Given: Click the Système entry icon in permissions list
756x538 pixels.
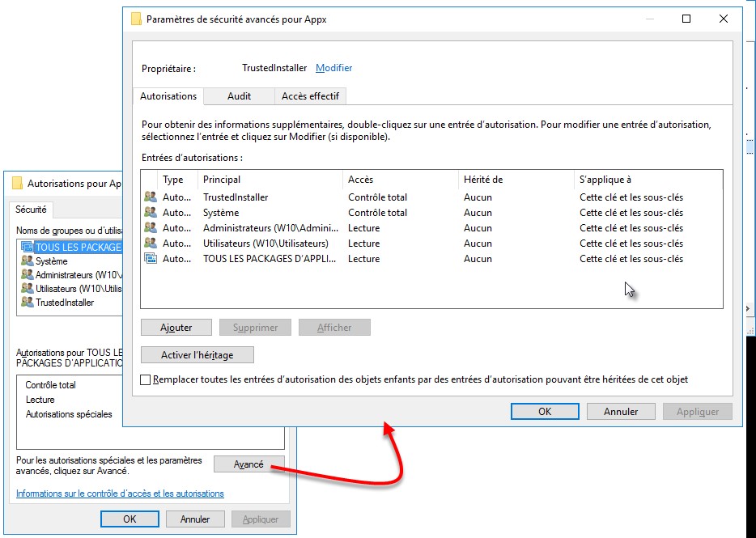Looking at the screenshot, I should tap(151, 213).
